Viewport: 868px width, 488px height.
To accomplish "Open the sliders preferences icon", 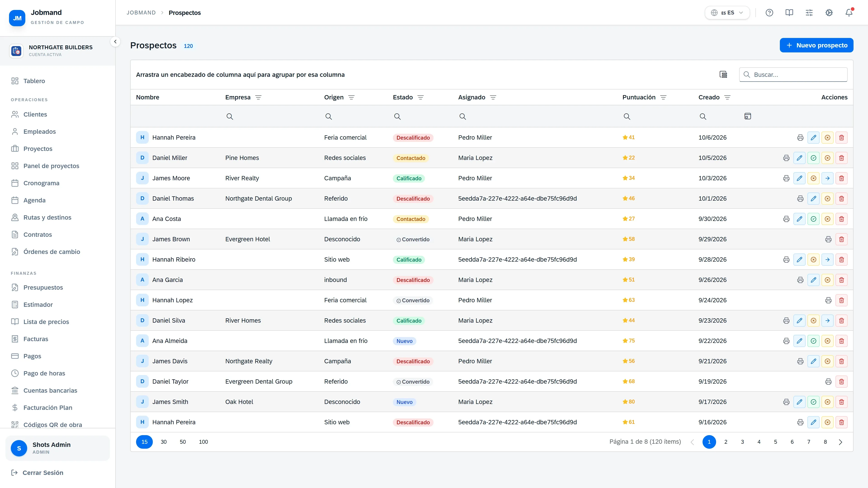I will [809, 13].
